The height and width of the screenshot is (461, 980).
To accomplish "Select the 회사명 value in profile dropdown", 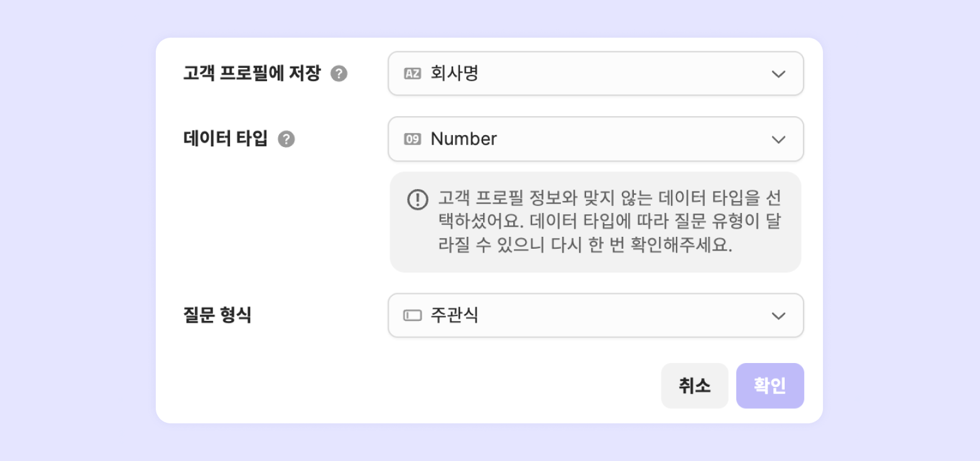I will pos(454,73).
